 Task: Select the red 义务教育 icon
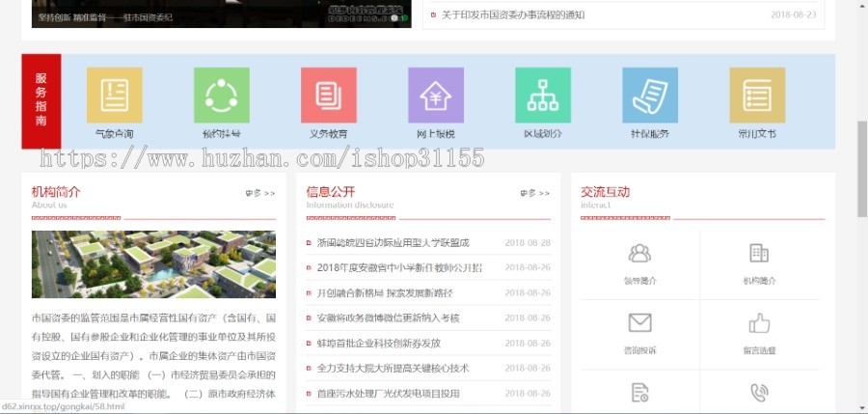[329, 96]
